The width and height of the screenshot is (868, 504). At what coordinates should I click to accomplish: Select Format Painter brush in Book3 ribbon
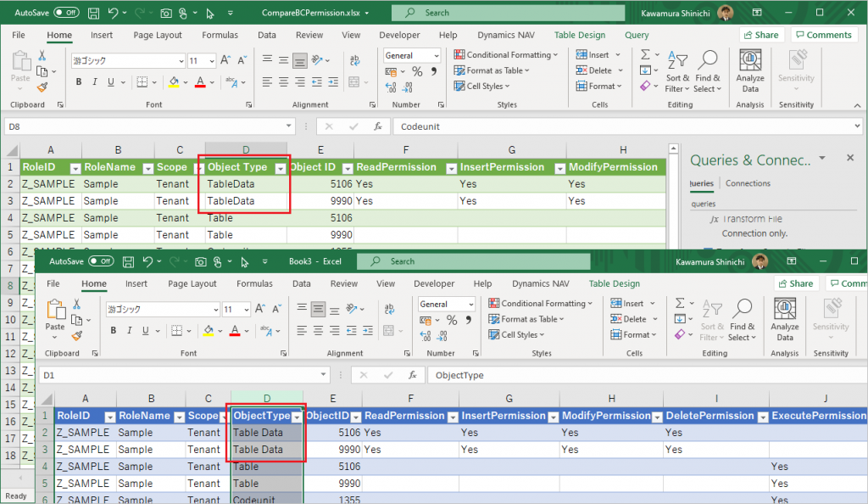pyautogui.click(x=77, y=336)
